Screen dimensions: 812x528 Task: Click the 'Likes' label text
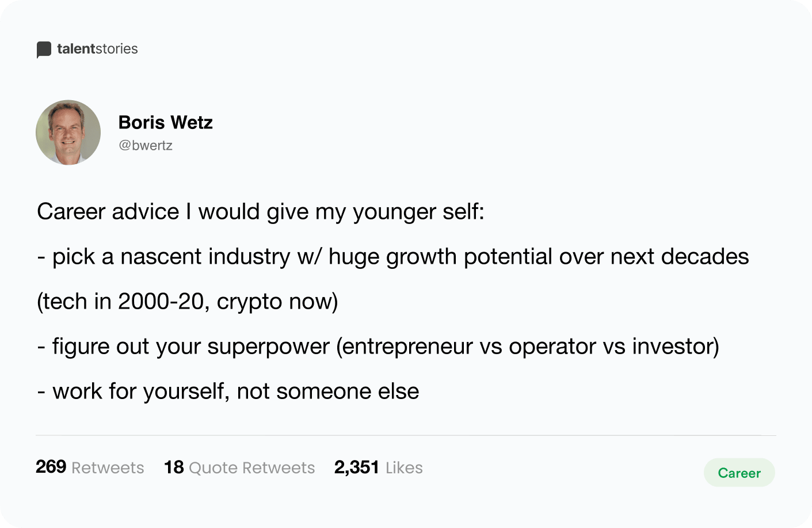click(404, 468)
